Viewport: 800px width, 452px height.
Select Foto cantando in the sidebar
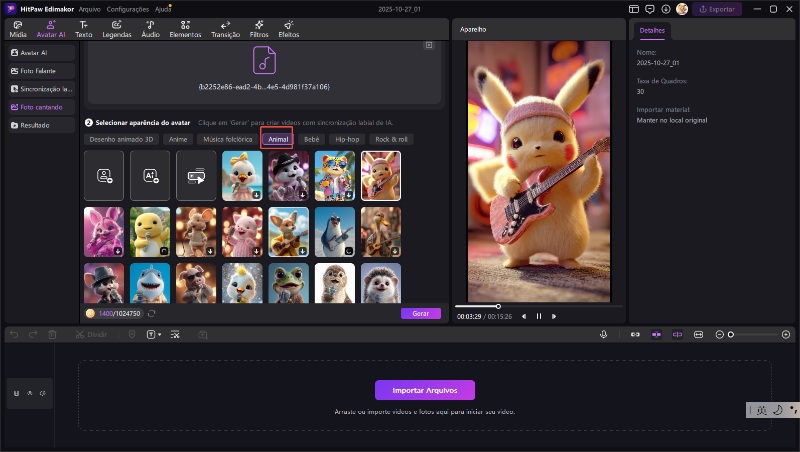pyautogui.click(x=42, y=107)
